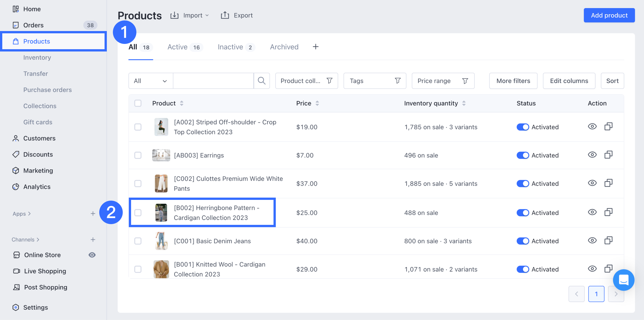Click the Export upload icon
Screen dimensions: 644x320
pyautogui.click(x=225, y=15)
